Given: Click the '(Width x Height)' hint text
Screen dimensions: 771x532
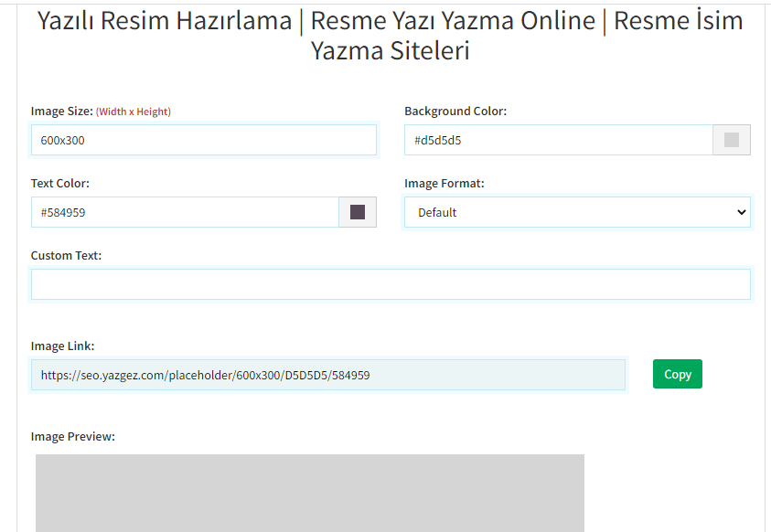Looking at the screenshot, I should [x=134, y=112].
